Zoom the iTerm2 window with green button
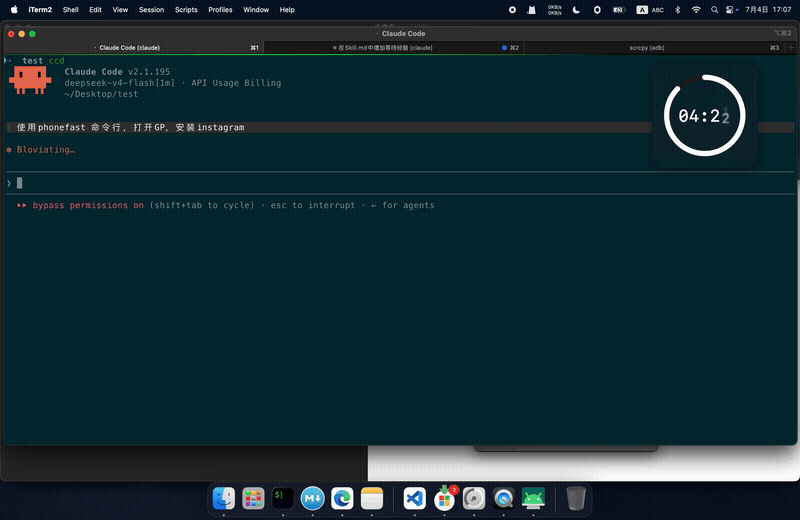Image resolution: width=800 pixels, height=520 pixels. coord(32,34)
